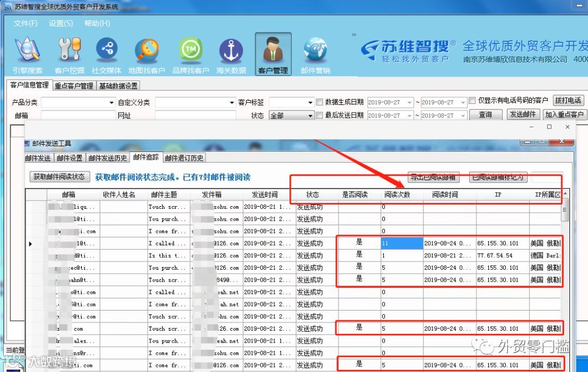Click the 拨打电话 button
The width and height of the screenshot is (588, 372).
(x=568, y=101)
